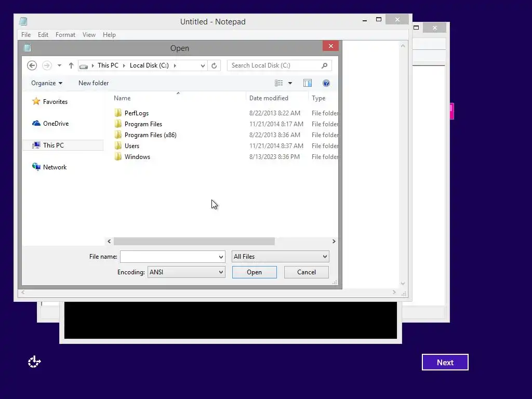Click Notepad vertical scrollbar up arrow
This screenshot has width=532, height=399.
[403, 46]
